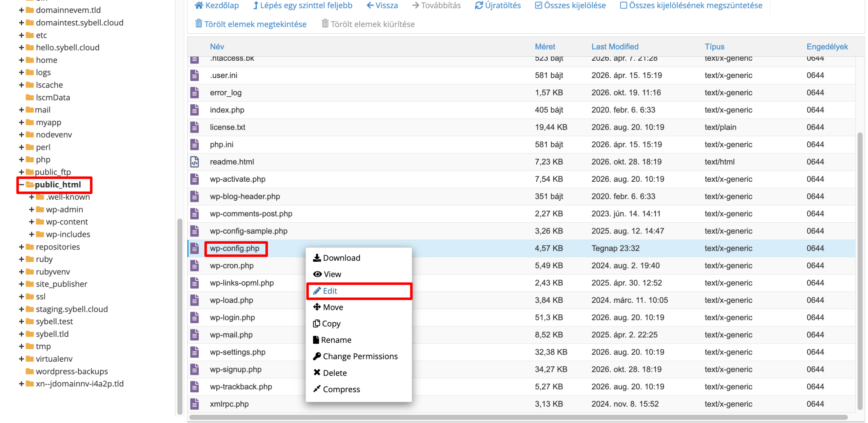Screen dimensions: 868x423
Task: Click the wp-config.php file icon
Action: 194,248
